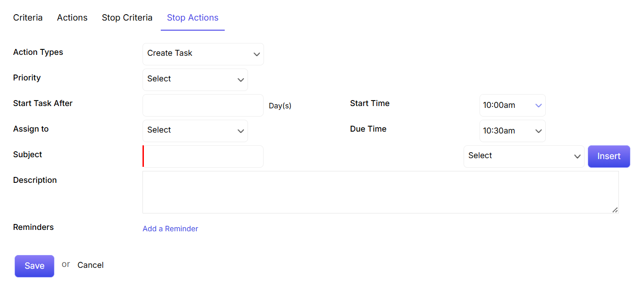This screenshot has height=282, width=644.
Task: Click the Add a Reminder link
Action: [x=170, y=229]
